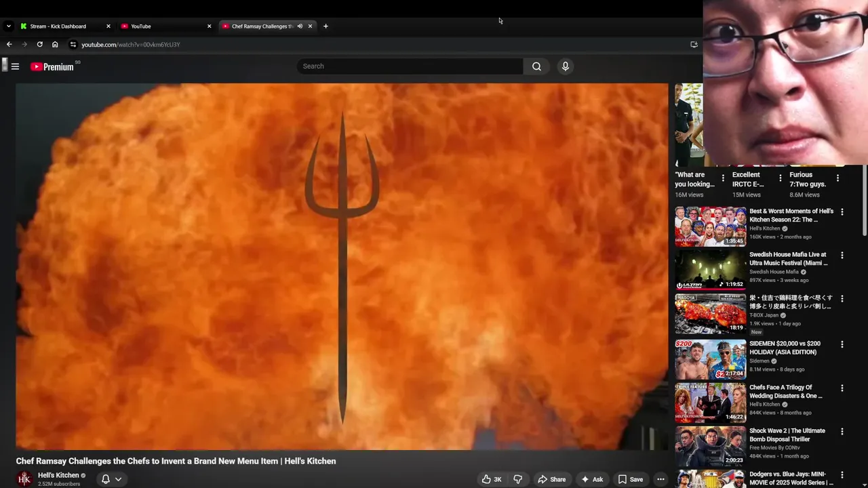
Task: Mute tab using the audio speaker icon
Action: click(x=300, y=26)
